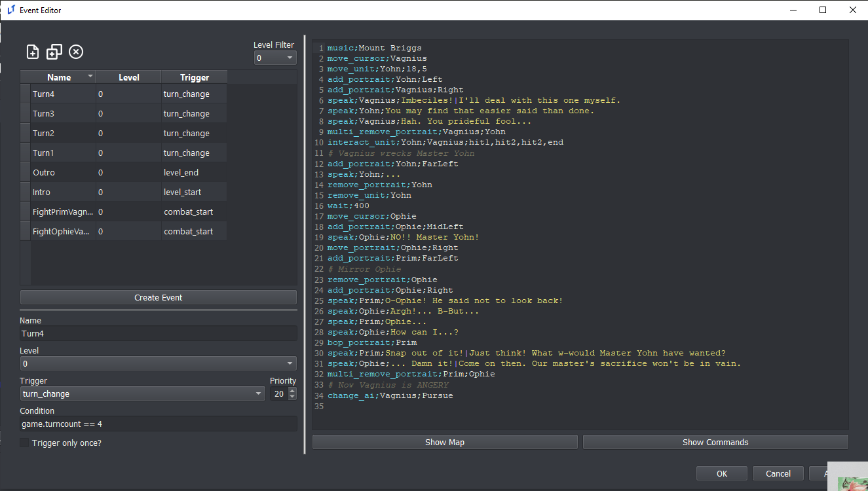
Task: Select the Intro event row
Action: [x=124, y=192]
